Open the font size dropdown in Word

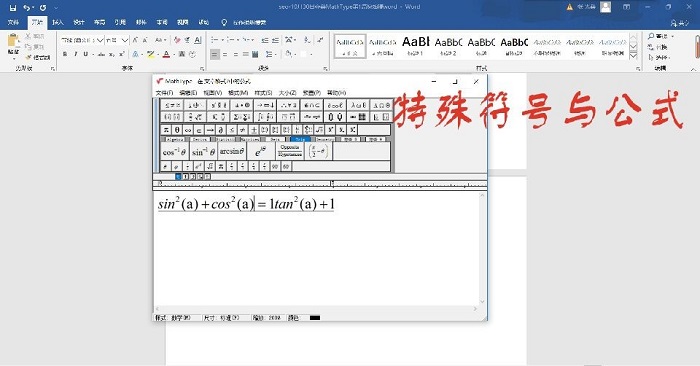pos(125,40)
